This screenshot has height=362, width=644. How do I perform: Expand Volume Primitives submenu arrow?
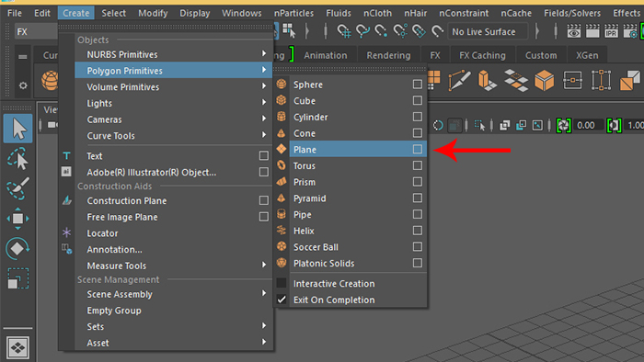264,86
